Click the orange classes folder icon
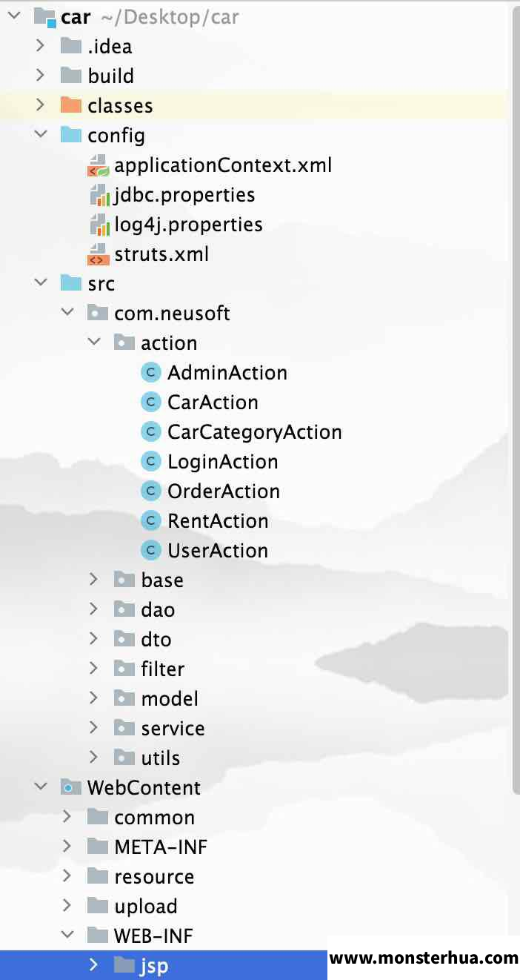Viewport: 520px width, 980px height. point(71,105)
